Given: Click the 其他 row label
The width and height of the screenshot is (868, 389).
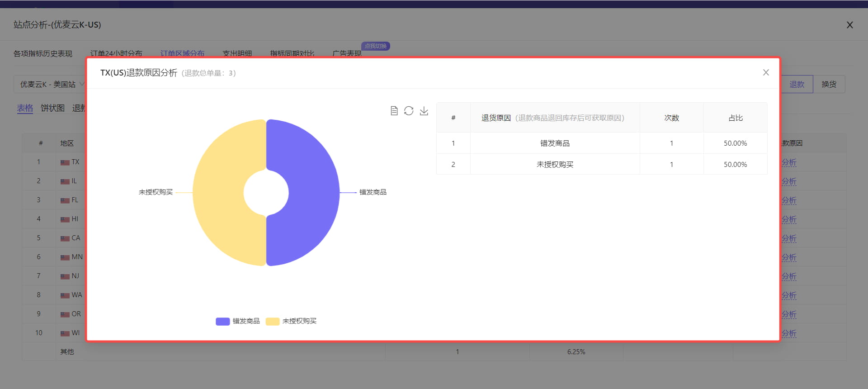Looking at the screenshot, I should 67,351.
